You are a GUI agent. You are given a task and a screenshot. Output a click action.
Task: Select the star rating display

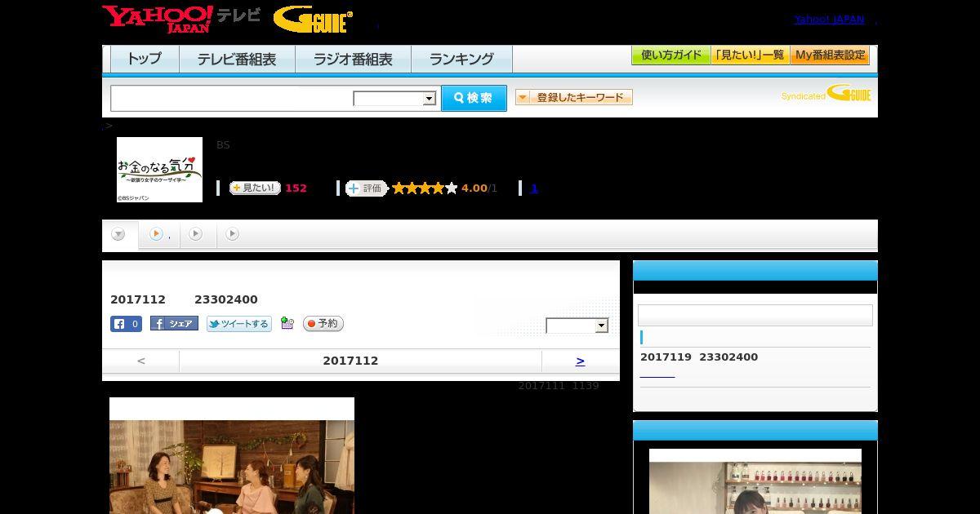(x=425, y=188)
